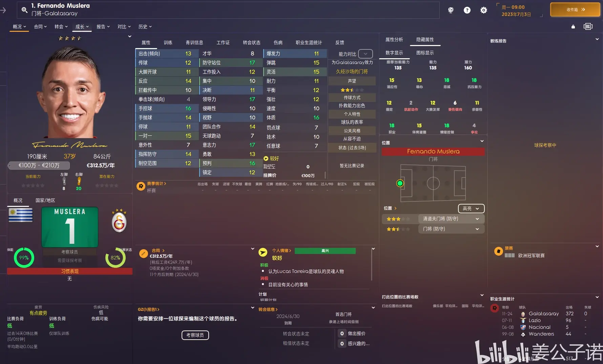
Task: Open the 成长 menu
Action: [x=82, y=27]
